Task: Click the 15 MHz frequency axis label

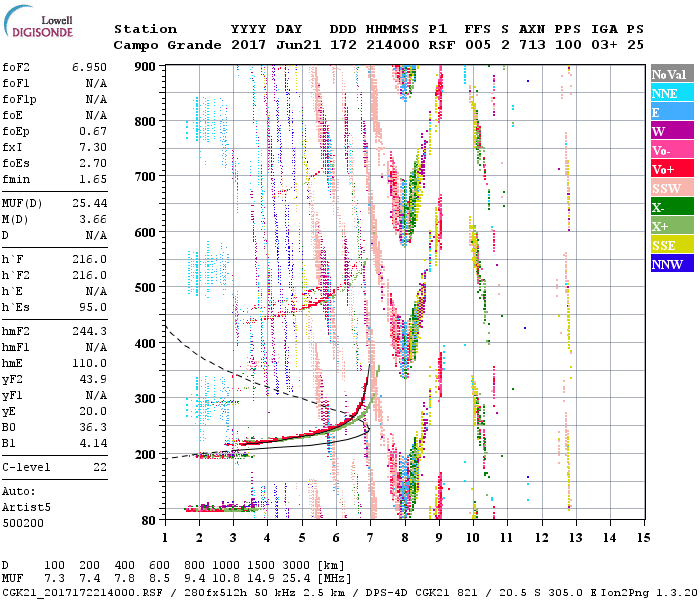Action: (644, 538)
